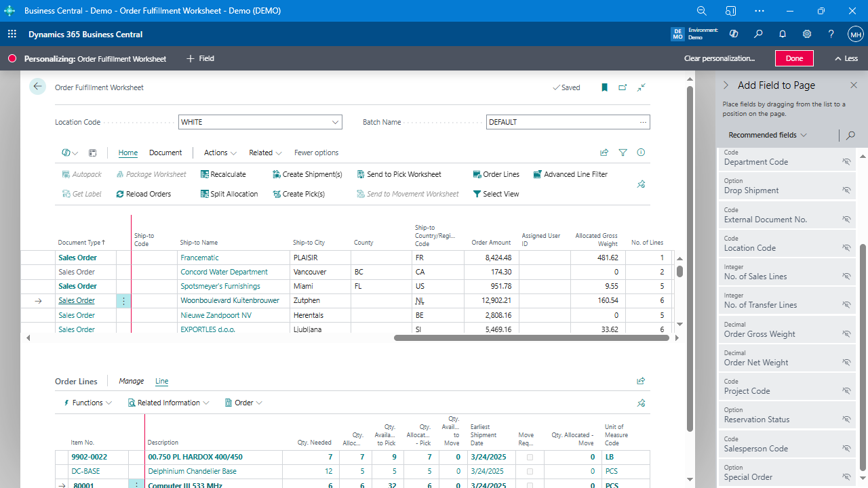Screen dimensions: 868x488
Task: Click Clear personalization link
Action: 719,58
